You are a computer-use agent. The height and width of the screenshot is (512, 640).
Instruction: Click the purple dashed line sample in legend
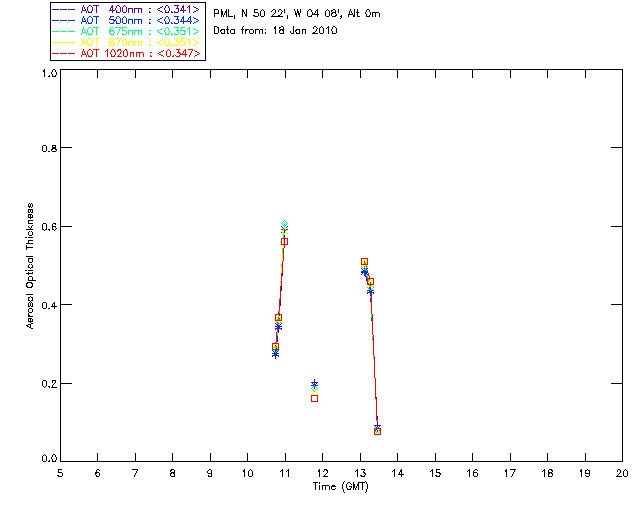tap(64, 9)
